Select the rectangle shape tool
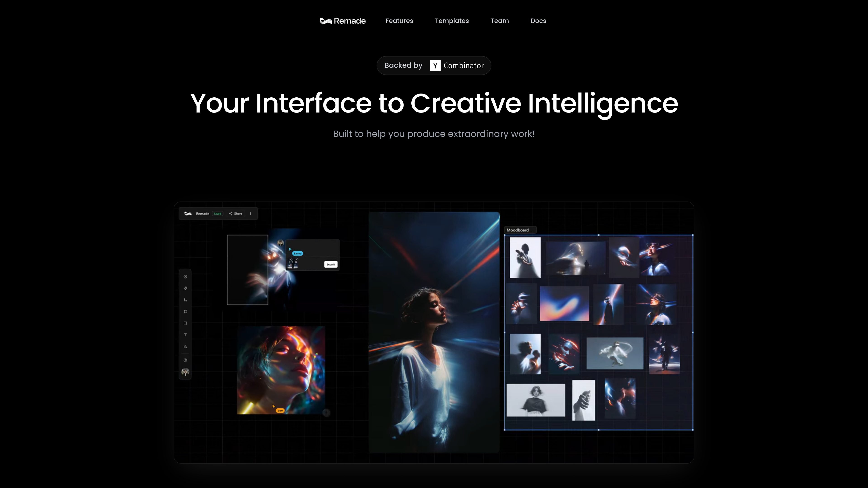868x488 pixels. coord(185,323)
